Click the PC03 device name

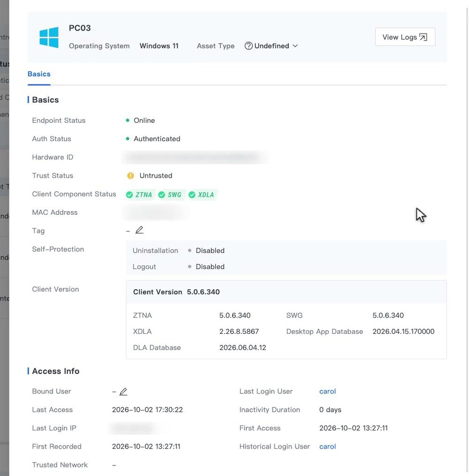80,28
